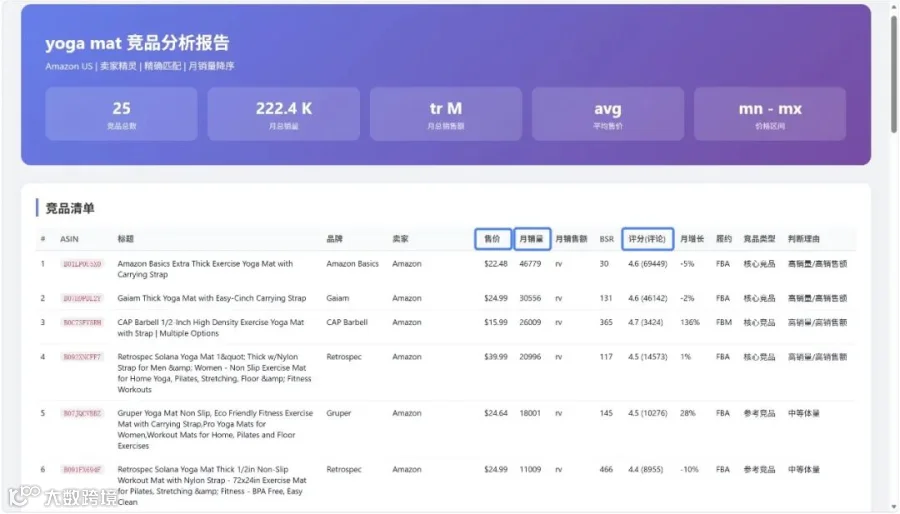
Task: Click the 竞品类型 column header
Action: coord(759,239)
